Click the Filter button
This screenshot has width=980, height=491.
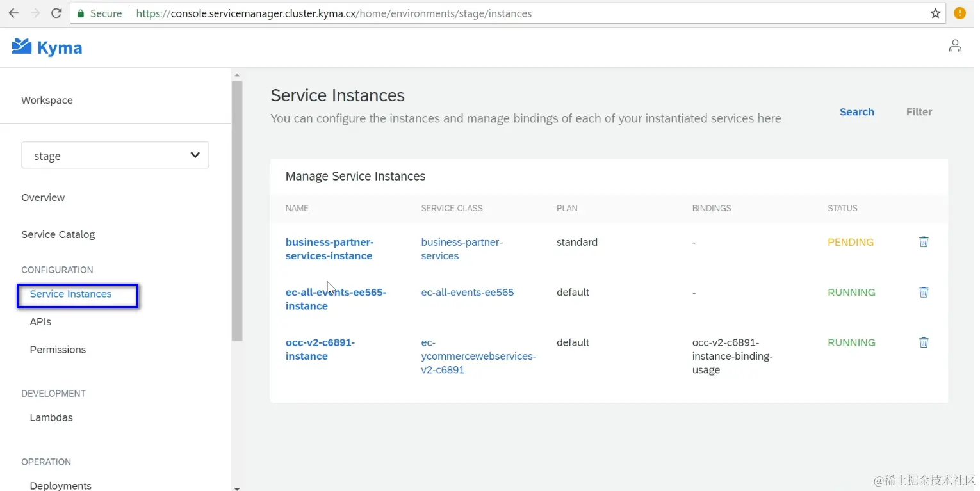pos(919,112)
